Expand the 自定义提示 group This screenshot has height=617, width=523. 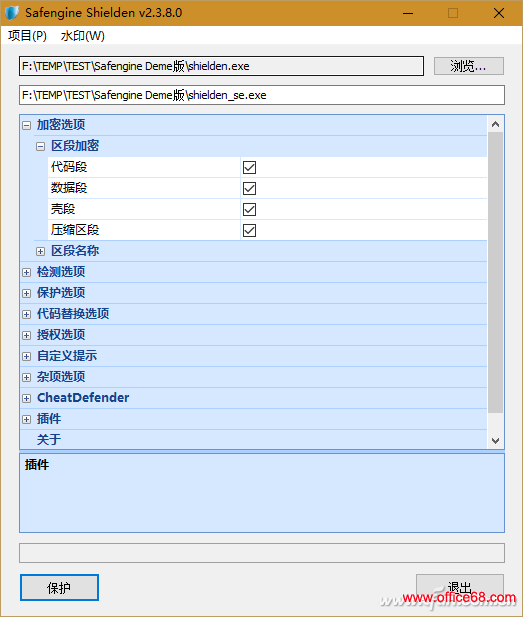(x=26, y=357)
